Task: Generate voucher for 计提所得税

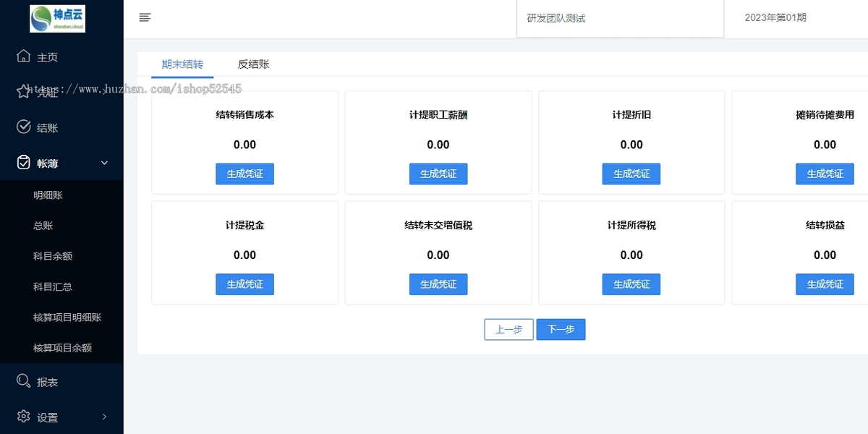Action: [x=631, y=284]
